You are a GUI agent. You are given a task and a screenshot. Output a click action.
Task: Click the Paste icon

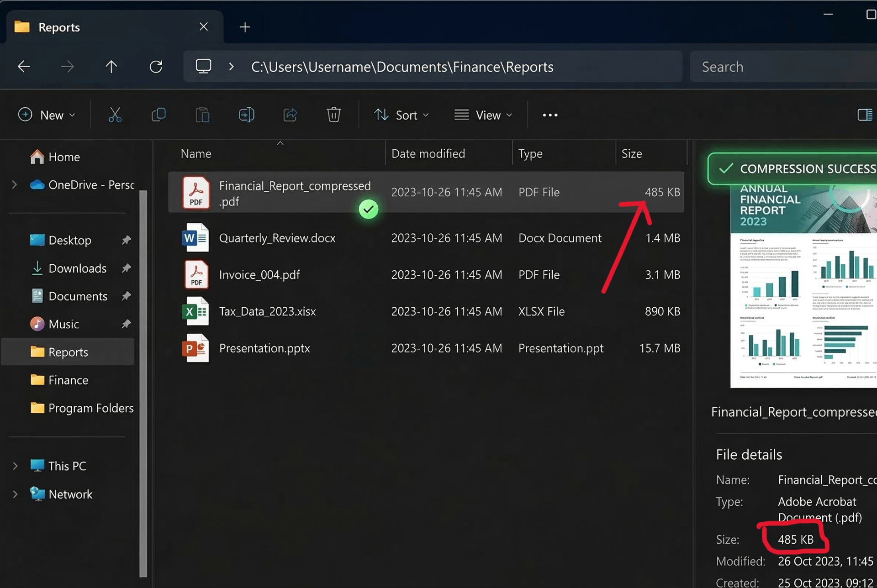(202, 115)
